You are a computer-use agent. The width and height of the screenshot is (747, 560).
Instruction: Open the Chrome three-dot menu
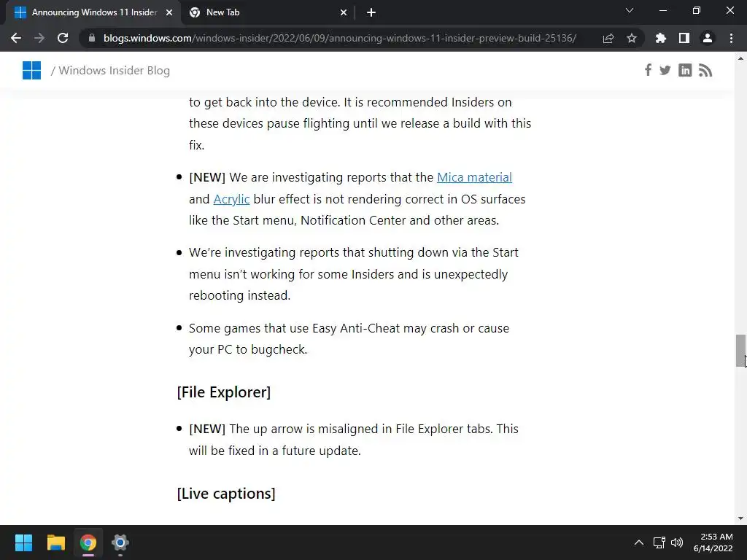click(731, 38)
